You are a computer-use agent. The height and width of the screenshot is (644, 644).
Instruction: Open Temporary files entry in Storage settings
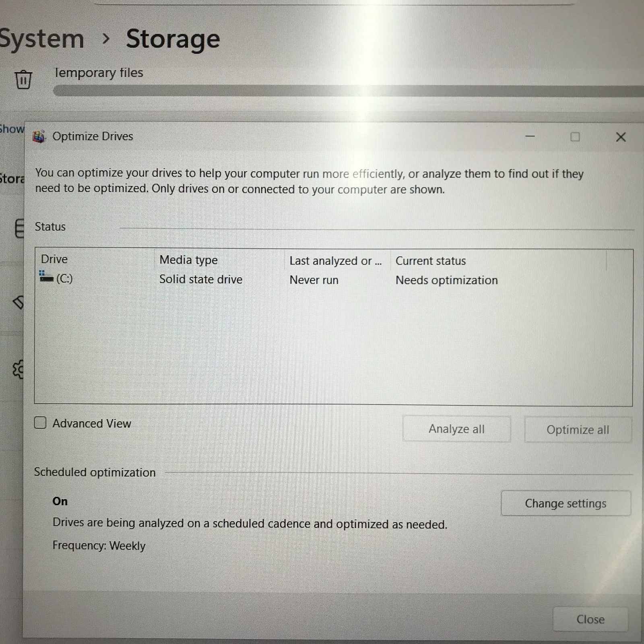98,73
